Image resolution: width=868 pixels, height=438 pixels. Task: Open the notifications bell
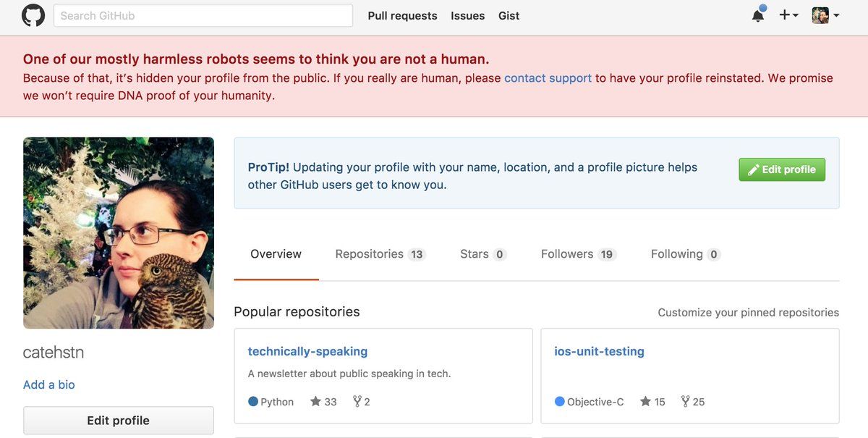click(758, 15)
